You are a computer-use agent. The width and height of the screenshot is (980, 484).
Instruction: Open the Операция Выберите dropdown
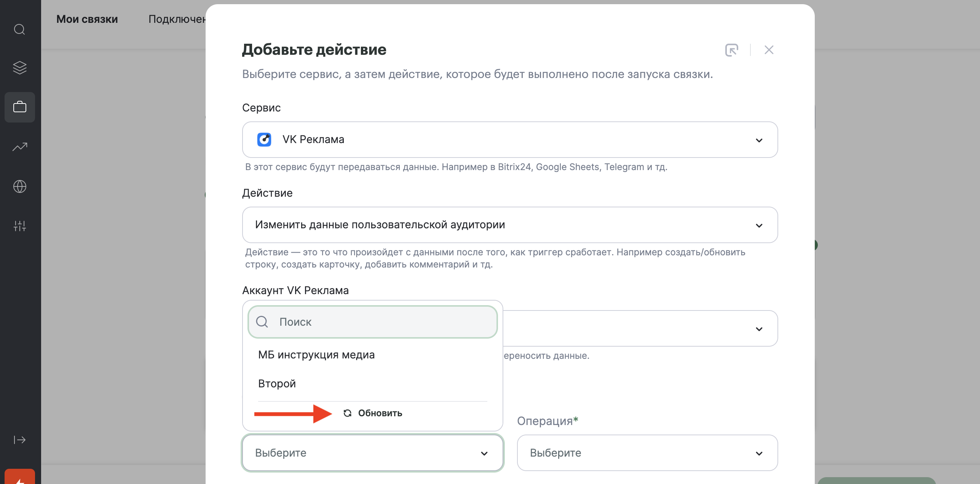pos(647,453)
